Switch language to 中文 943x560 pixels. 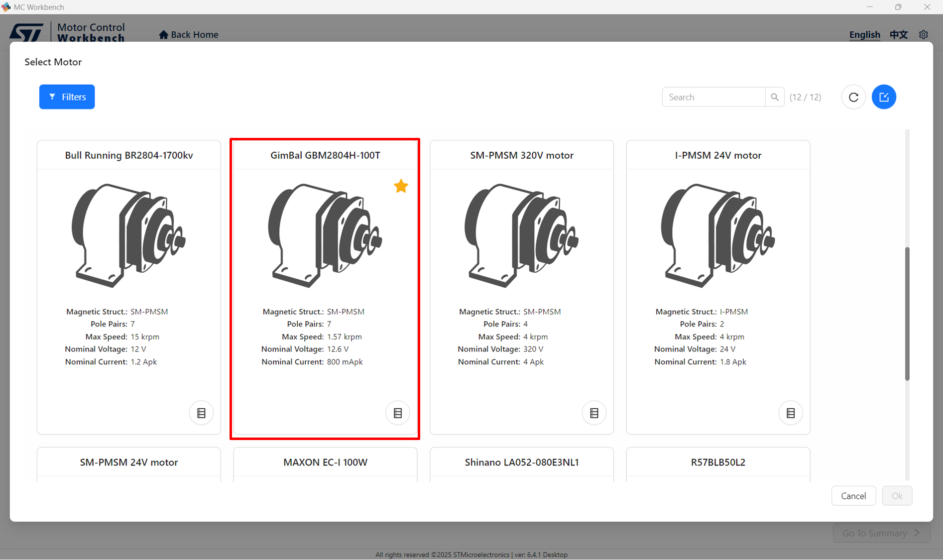coord(899,34)
